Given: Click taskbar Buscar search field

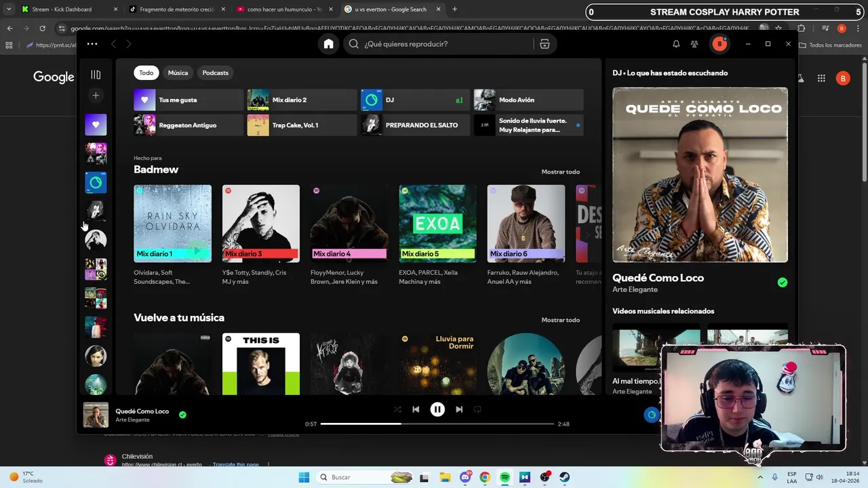Looking at the screenshot, I should (365, 477).
